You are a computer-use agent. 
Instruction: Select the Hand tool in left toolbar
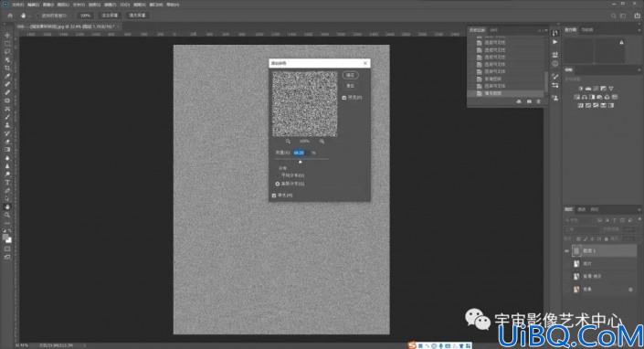click(7, 207)
